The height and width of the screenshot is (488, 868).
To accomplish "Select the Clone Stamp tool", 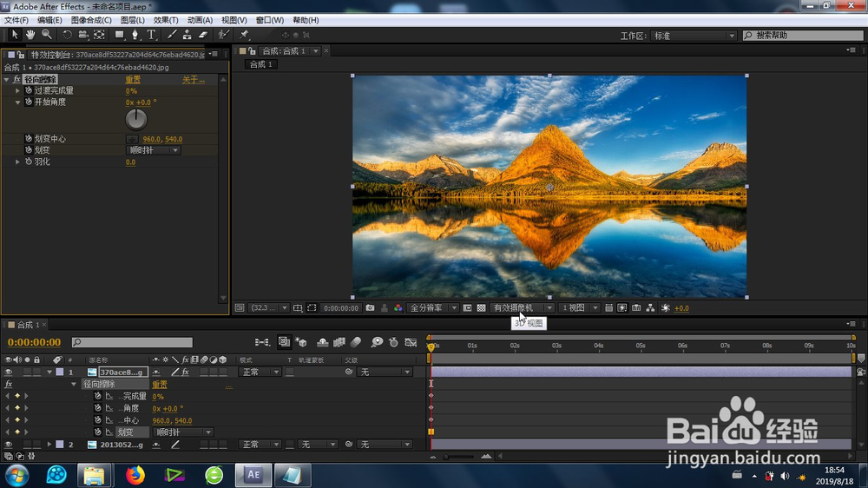I will (187, 35).
